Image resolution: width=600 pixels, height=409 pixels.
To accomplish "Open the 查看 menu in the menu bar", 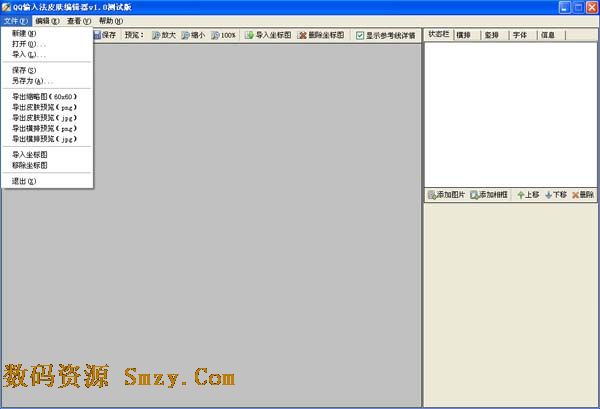I will [79, 20].
